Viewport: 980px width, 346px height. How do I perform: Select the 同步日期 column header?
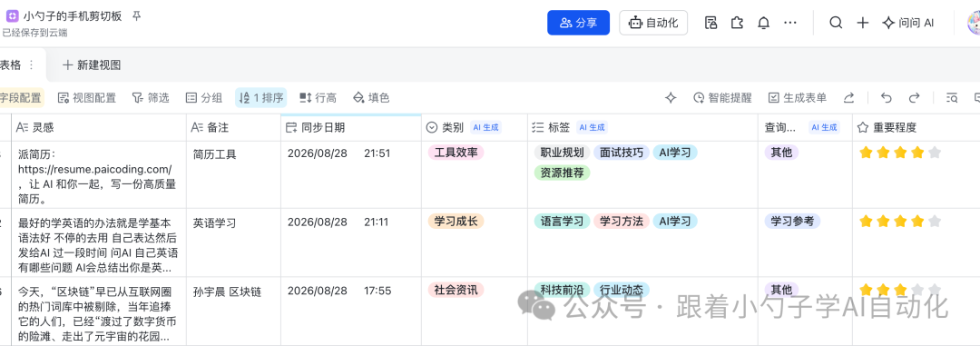click(350, 128)
